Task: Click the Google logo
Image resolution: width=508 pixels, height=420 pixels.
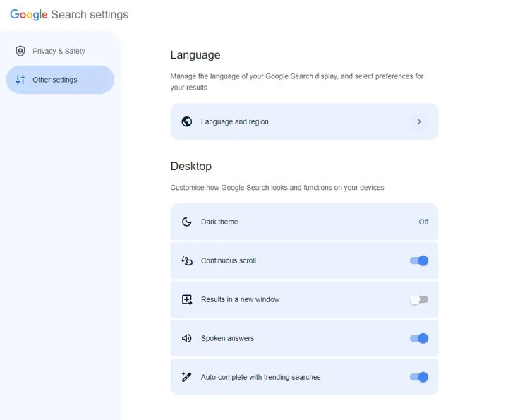Action: pos(29,15)
